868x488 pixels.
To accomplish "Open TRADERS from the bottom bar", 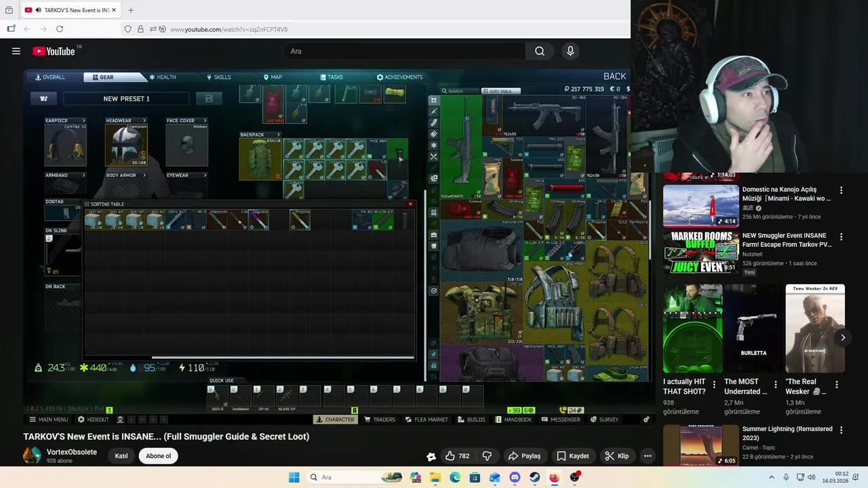I will [x=380, y=420].
